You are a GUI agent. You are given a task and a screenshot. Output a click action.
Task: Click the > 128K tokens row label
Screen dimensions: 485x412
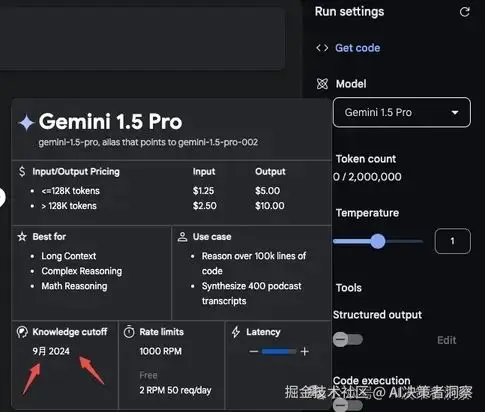69,206
